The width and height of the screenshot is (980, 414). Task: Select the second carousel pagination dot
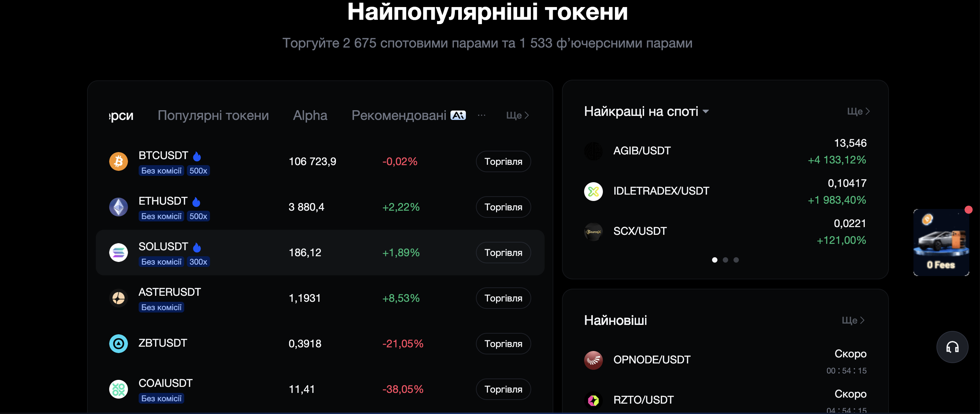coord(725,260)
